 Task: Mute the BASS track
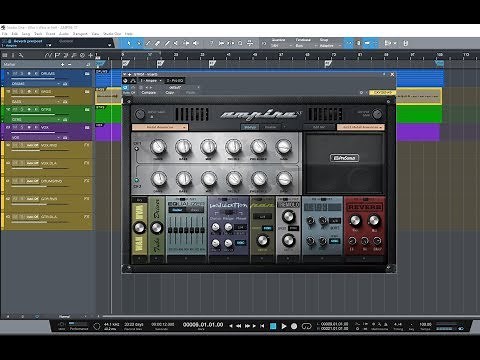pos(15,91)
